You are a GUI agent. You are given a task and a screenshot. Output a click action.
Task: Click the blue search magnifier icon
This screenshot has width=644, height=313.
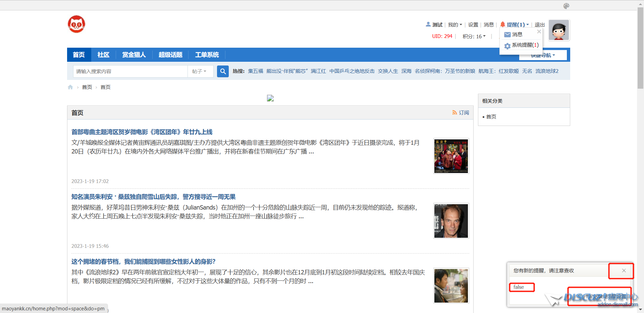click(x=223, y=71)
